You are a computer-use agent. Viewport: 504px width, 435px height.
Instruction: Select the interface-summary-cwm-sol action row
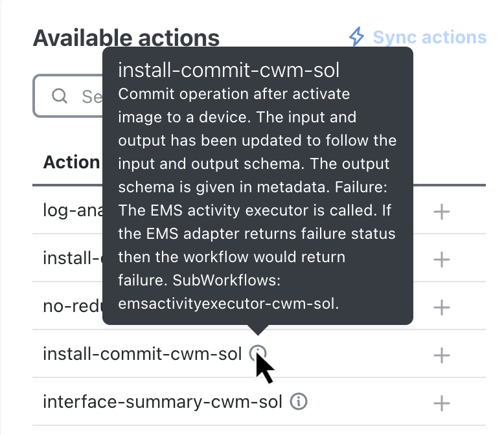(259, 401)
